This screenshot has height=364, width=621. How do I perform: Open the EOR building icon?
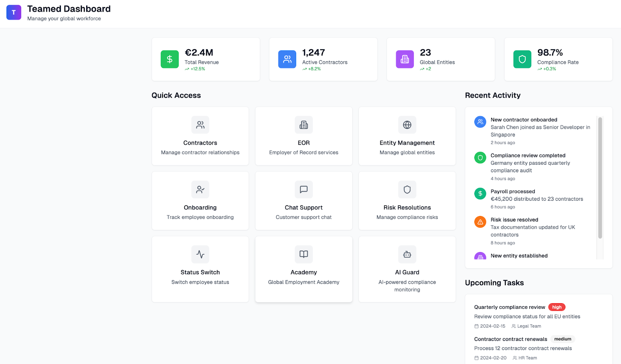click(x=304, y=125)
